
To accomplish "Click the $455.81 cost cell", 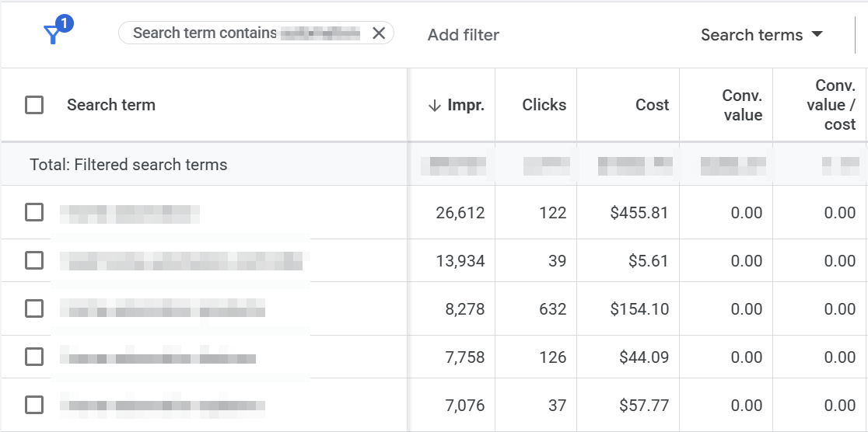I will [639, 213].
